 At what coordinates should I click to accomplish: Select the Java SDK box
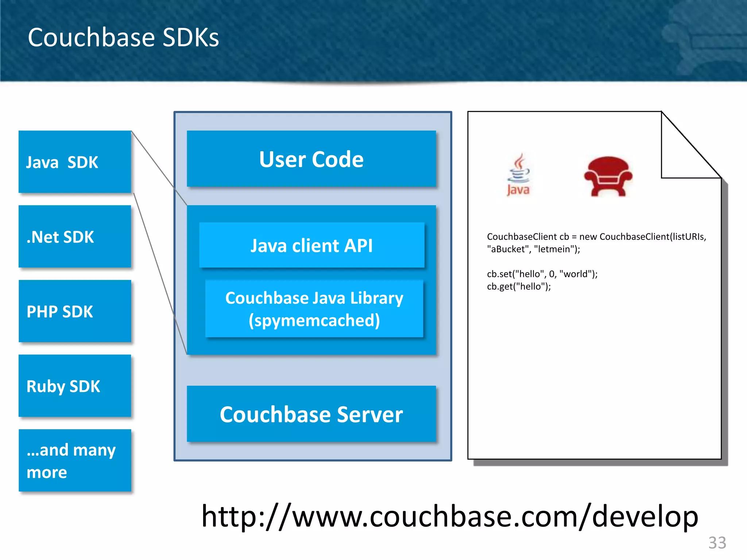point(75,162)
